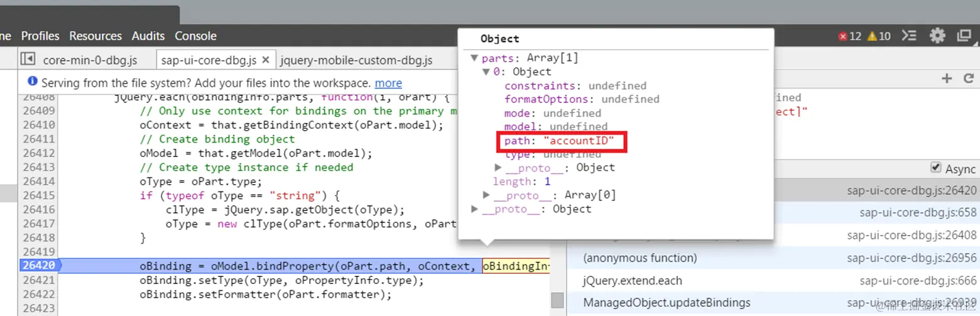Open the Resources panel tab

[95, 36]
